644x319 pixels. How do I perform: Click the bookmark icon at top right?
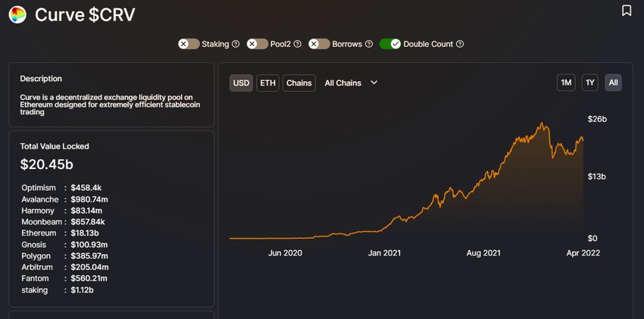[627, 11]
